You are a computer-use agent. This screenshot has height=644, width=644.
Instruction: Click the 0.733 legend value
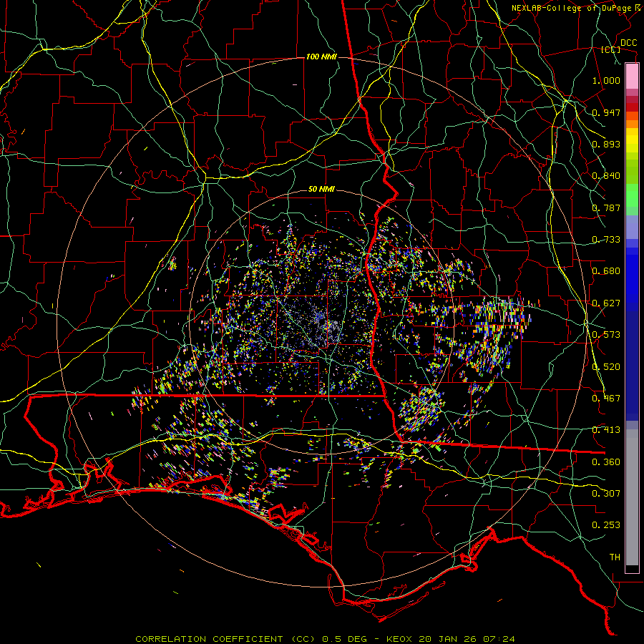(x=606, y=240)
